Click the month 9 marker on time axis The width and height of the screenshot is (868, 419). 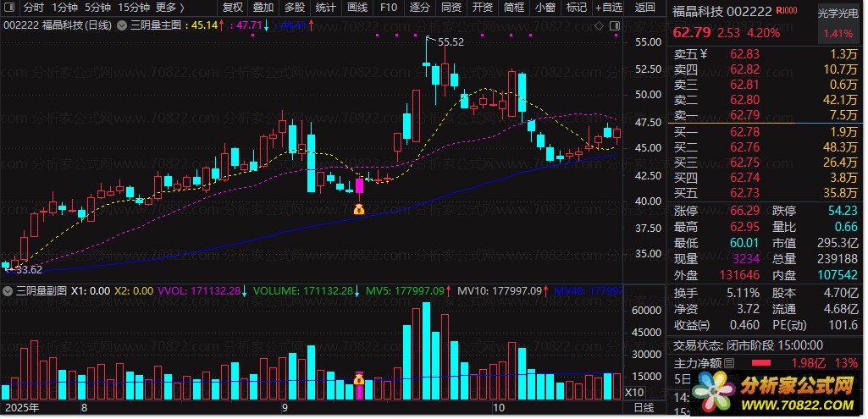pyautogui.click(x=285, y=409)
